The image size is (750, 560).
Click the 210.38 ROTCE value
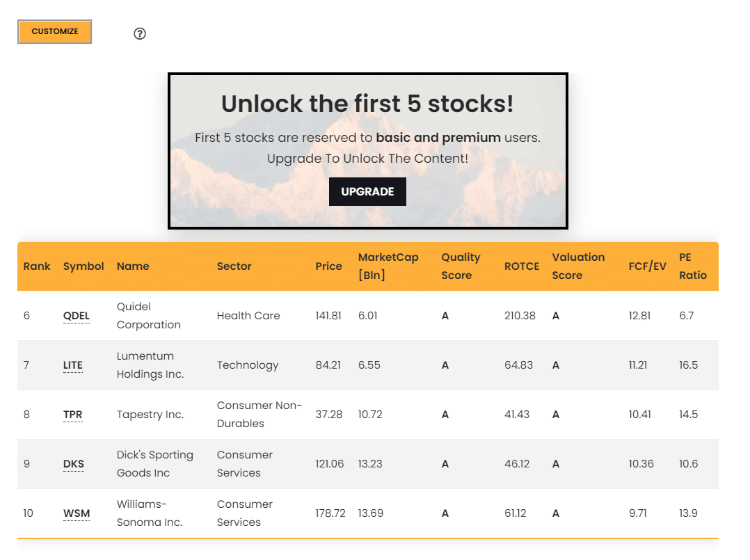coord(520,316)
